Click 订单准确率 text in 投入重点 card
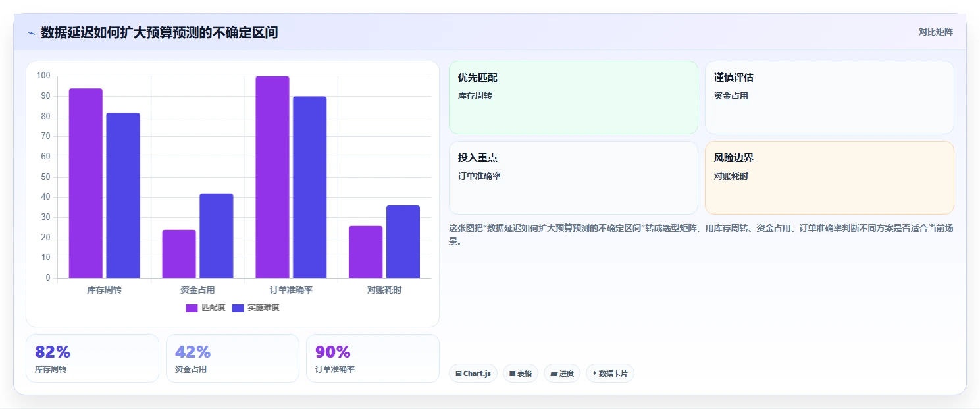 (x=480, y=176)
